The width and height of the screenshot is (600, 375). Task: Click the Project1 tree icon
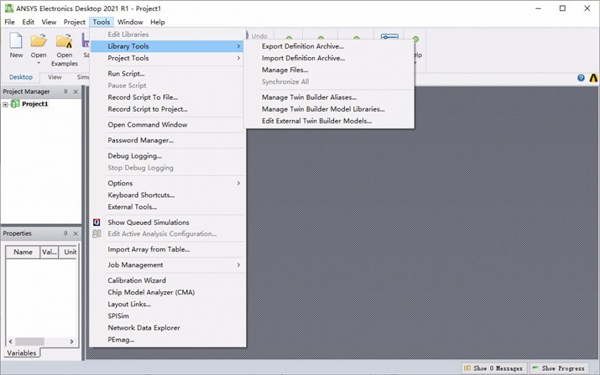coord(15,104)
